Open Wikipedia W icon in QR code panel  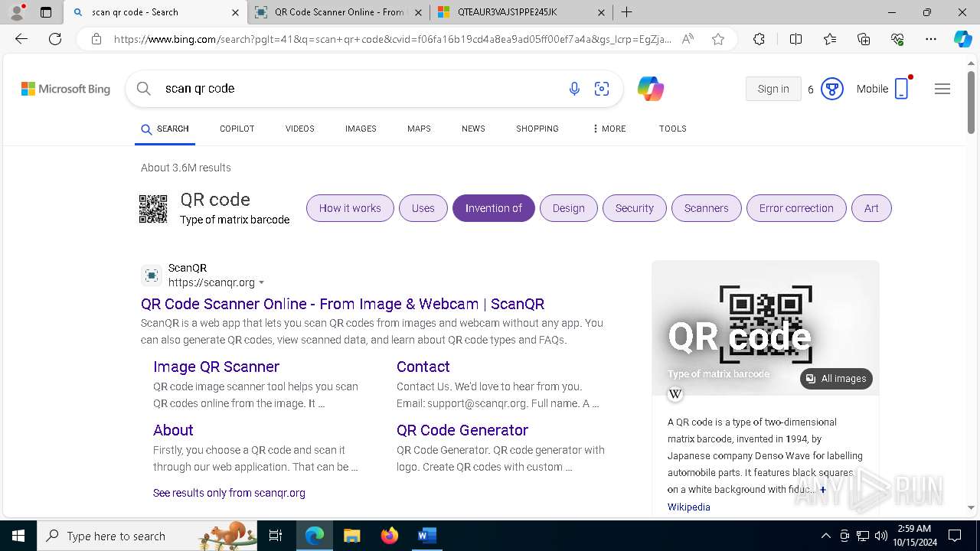[675, 394]
